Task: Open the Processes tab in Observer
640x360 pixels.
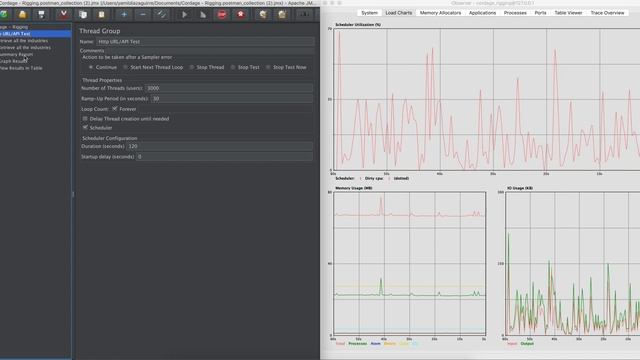Action: (515, 13)
